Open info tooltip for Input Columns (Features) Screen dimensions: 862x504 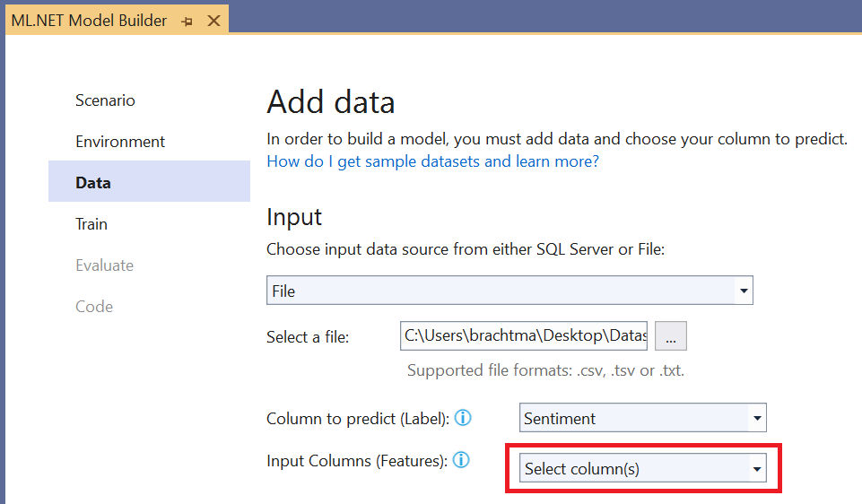461,460
